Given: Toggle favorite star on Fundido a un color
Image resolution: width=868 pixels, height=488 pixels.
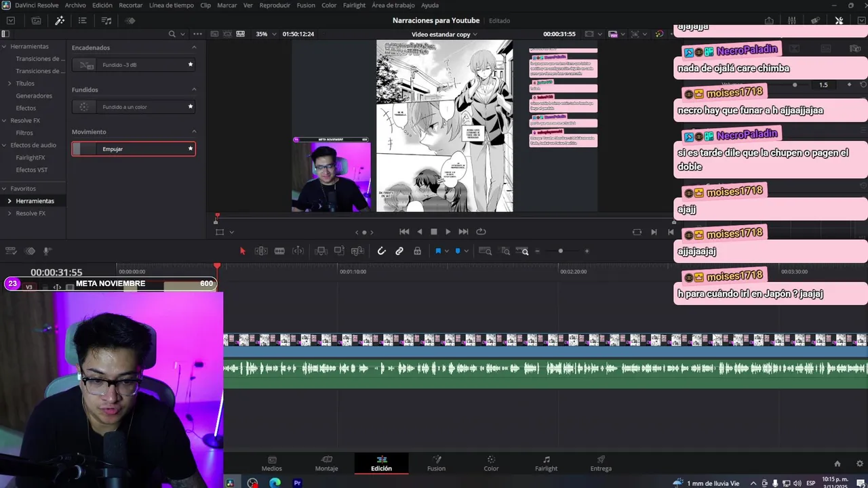Looking at the screenshot, I should click(191, 106).
